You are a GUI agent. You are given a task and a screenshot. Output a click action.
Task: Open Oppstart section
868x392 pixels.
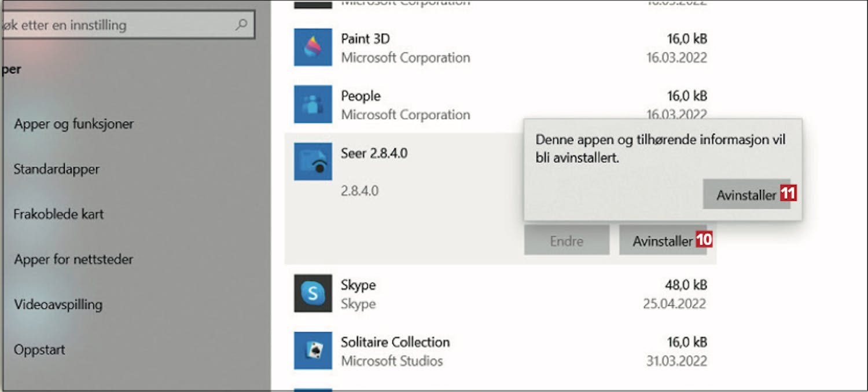point(39,350)
